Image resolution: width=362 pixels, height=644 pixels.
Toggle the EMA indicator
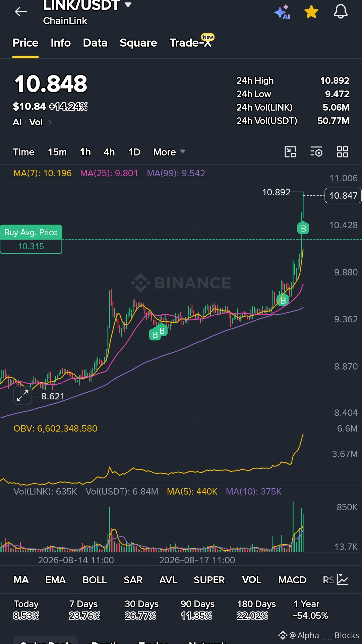pyautogui.click(x=56, y=580)
